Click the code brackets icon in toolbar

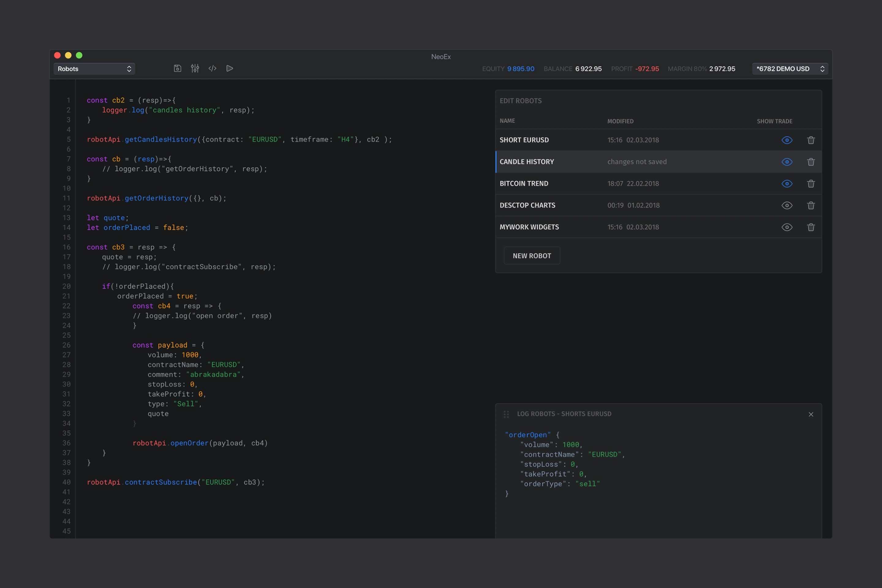pyautogui.click(x=212, y=68)
